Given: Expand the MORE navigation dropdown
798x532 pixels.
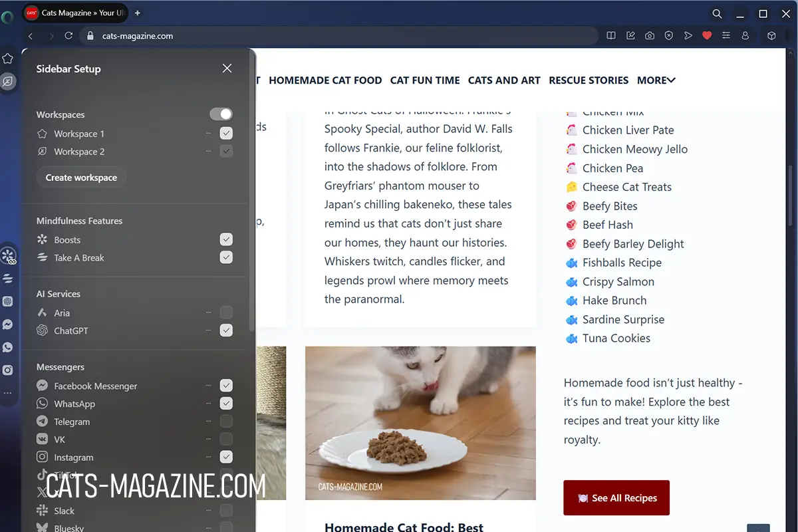Looking at the screenshot, I should click(656, 80).
